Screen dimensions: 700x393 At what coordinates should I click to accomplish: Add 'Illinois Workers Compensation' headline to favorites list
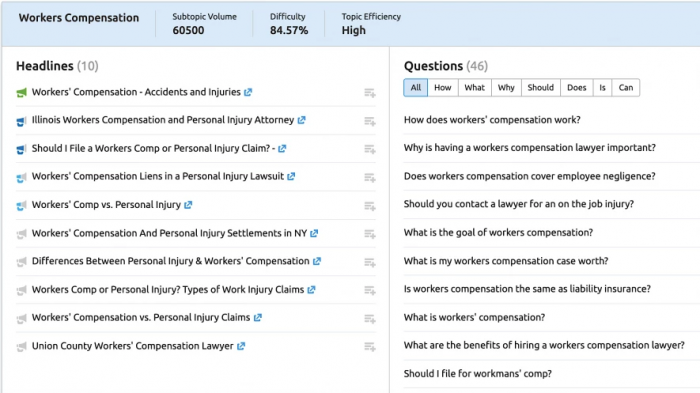(x=370, y=121)
